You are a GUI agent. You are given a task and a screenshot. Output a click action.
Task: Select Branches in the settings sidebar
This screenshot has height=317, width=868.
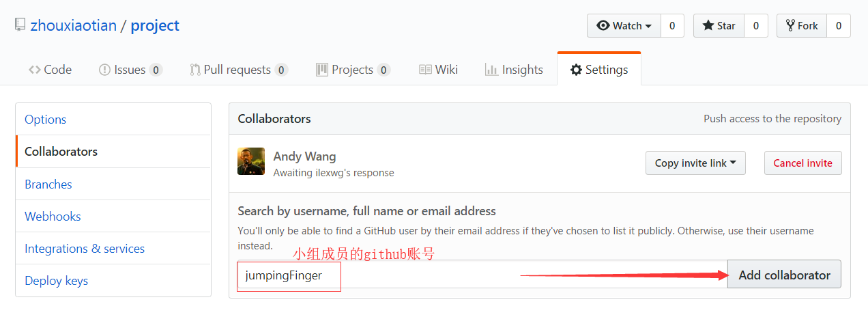pos(48,184)
